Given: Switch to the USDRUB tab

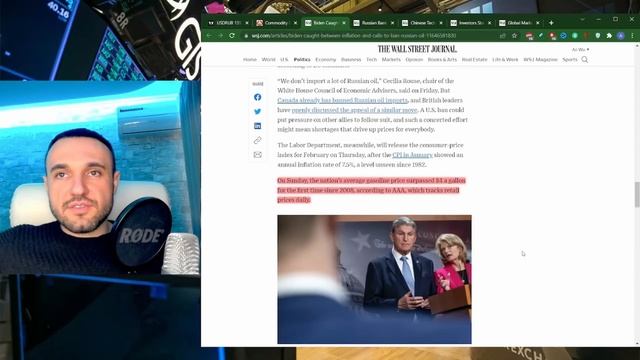Looking at the screenshot, I should coord(228,23).
